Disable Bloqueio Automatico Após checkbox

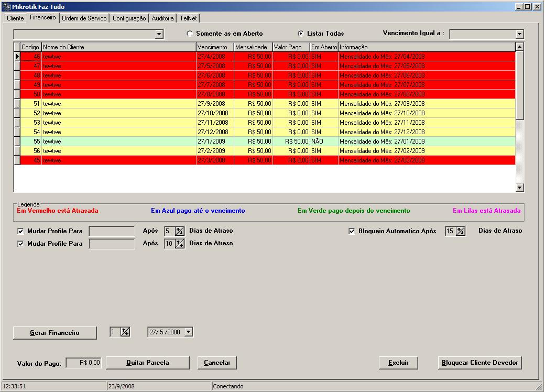(x=352, y=231)
